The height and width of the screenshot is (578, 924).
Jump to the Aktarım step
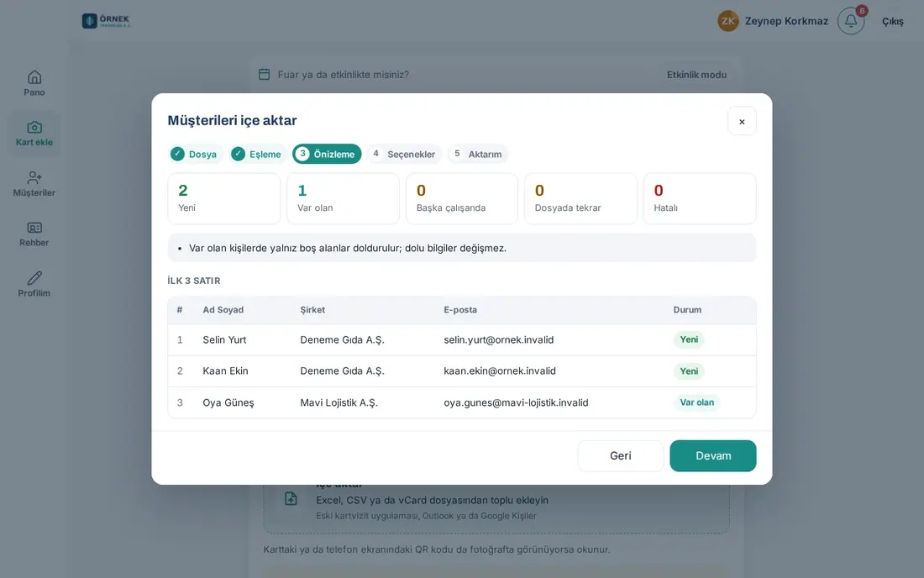coord(477,155)
